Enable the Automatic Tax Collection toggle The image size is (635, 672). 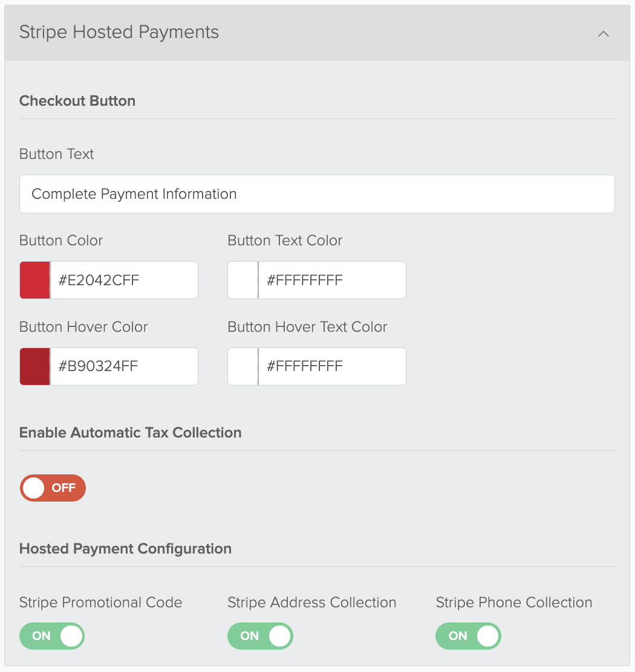[53, 488]
